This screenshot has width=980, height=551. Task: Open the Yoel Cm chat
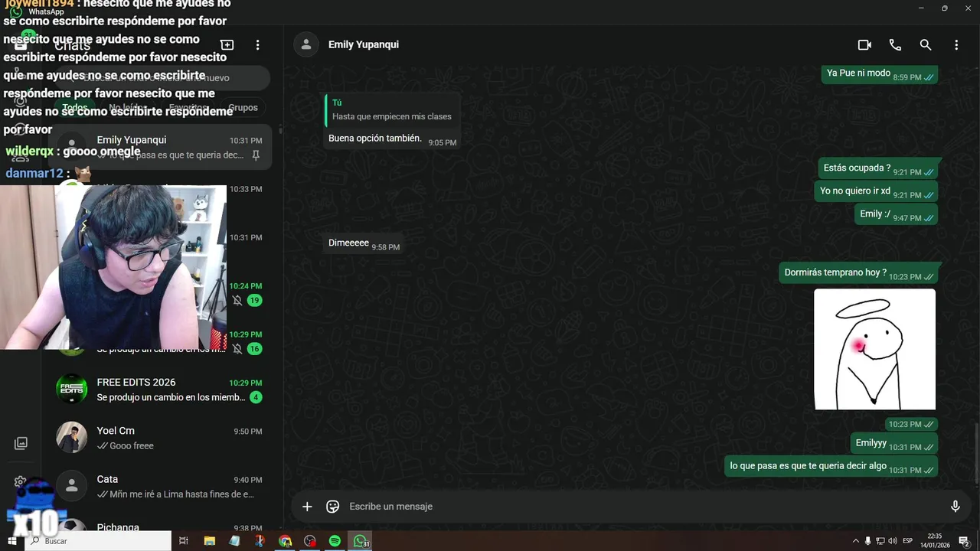pyautogui.click(x=160, y=438)
